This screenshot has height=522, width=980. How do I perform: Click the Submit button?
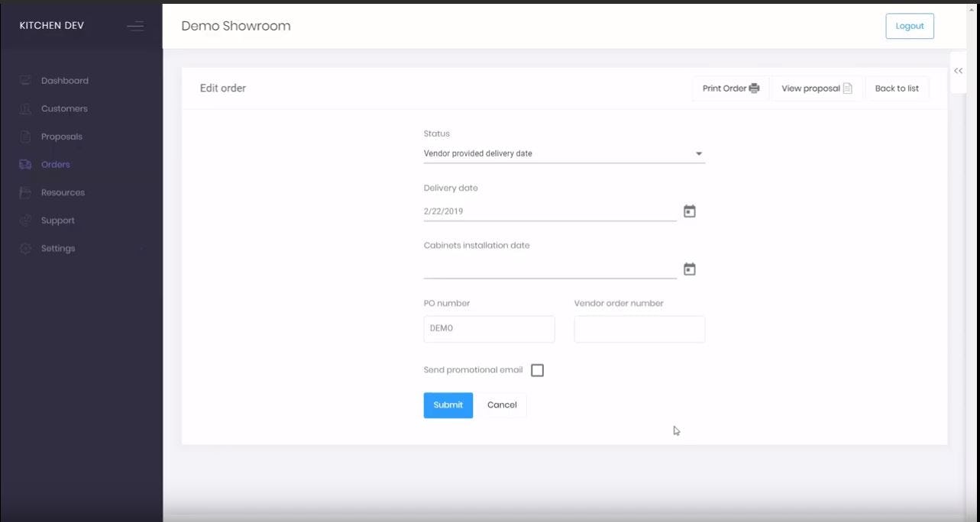(448, 404)
